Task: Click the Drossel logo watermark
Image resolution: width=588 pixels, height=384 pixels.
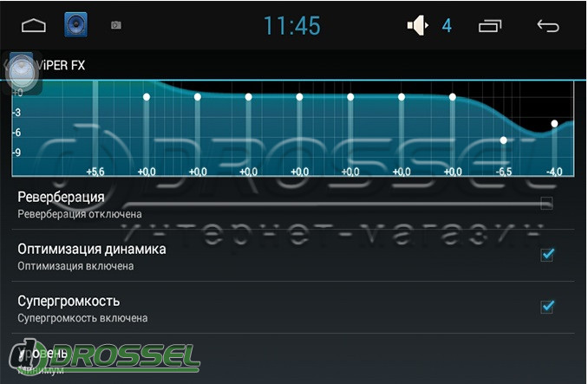Action: tap(104, 357)
